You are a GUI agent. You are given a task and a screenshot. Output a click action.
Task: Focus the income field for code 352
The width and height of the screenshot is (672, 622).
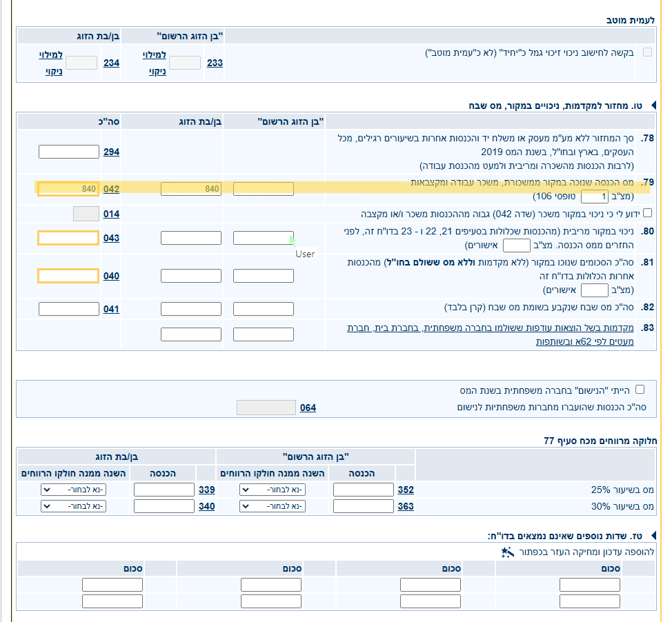point(364,490)
